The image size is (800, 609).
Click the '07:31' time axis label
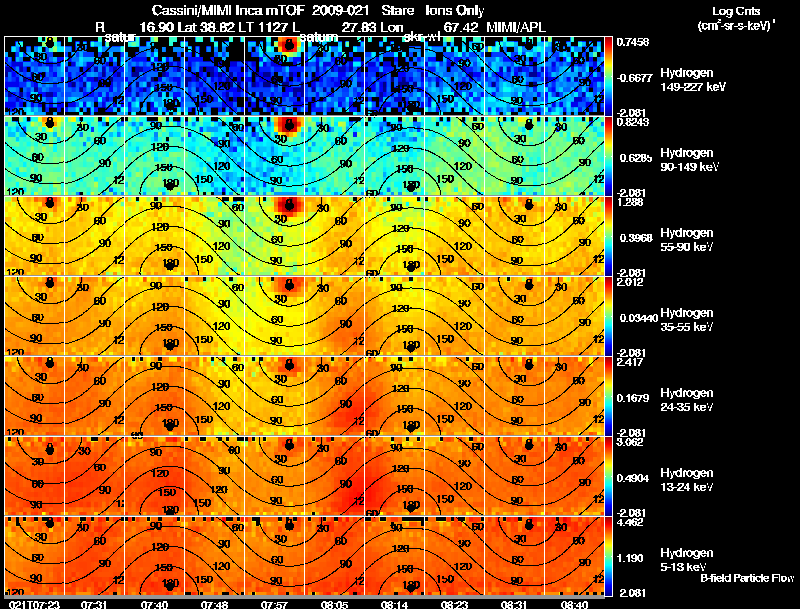(94, 604)
